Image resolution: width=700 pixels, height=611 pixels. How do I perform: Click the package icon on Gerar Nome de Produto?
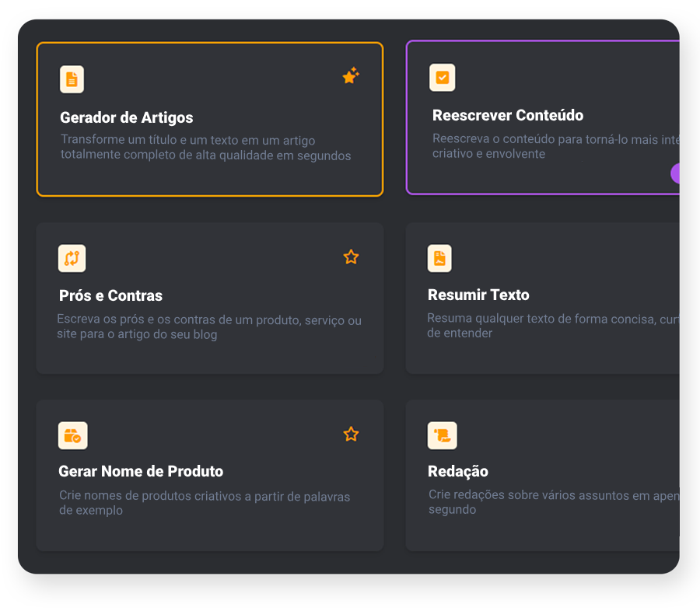click(x=72, y=435)
